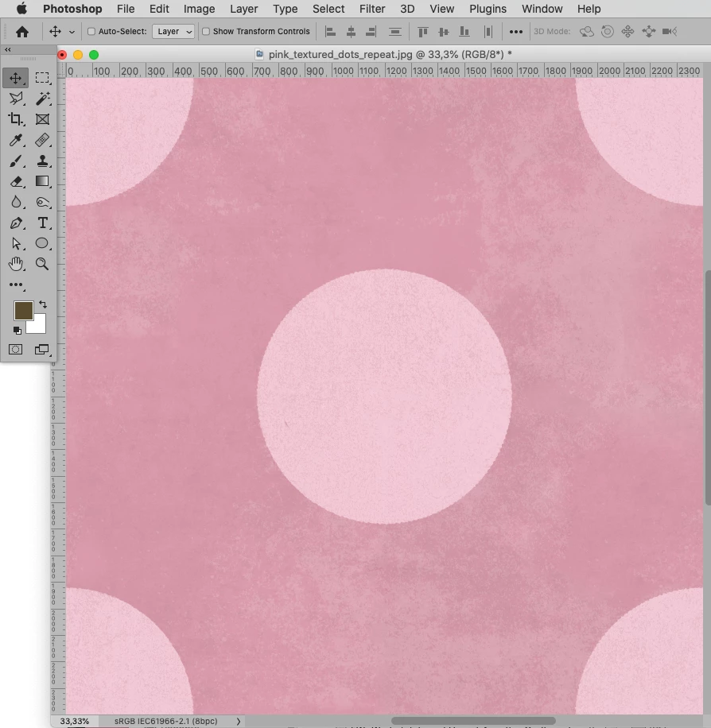Click the three-dots more align options button
Screen dimensions: 711x728
[516, 32]
